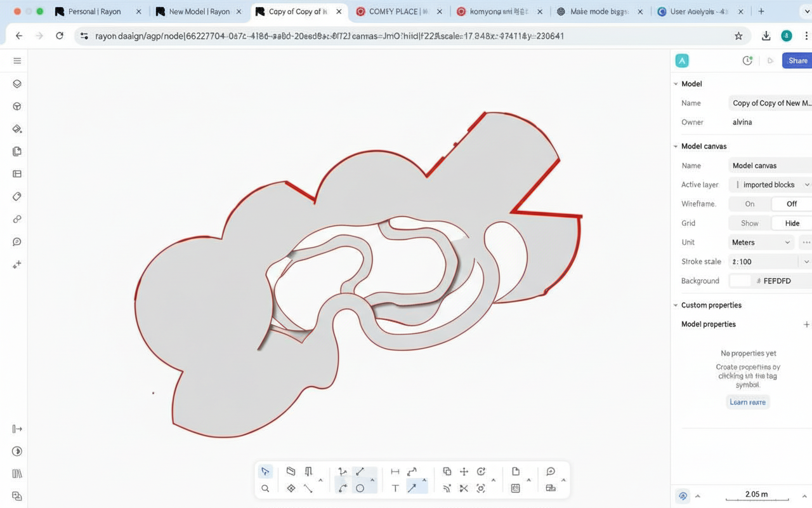
Task: Collapse the Custom properties section
Action: (676, 305)
